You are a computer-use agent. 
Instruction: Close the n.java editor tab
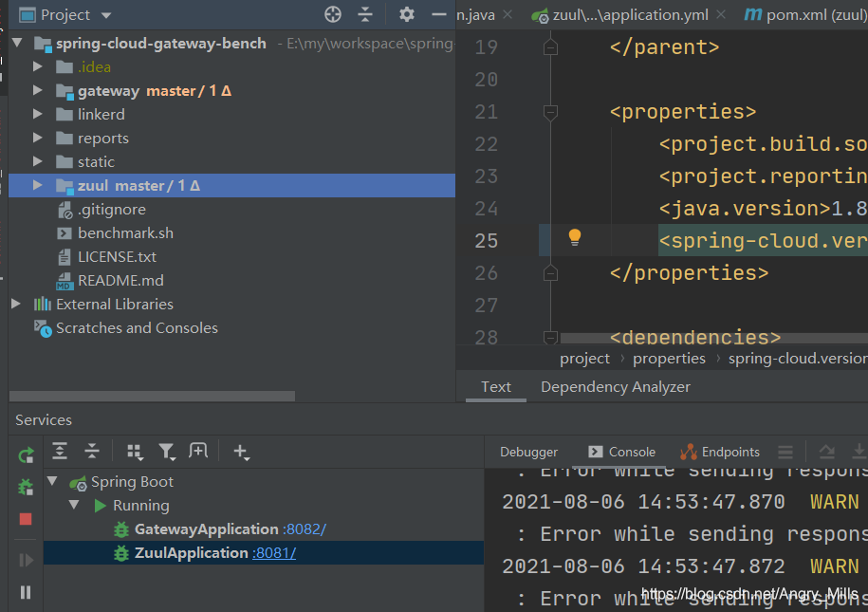(x=508, y=15)
